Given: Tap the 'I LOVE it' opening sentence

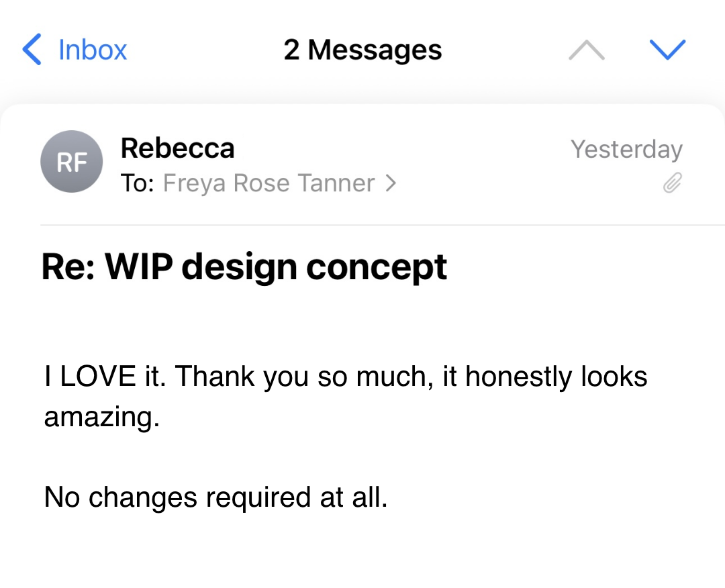Looking at the screenshot, I should pos(106,377).
